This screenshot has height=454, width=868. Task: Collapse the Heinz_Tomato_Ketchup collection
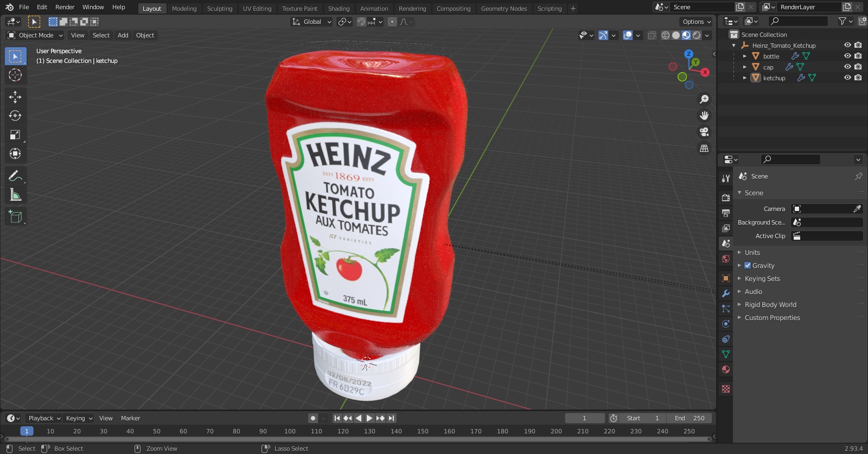point(734,46)
